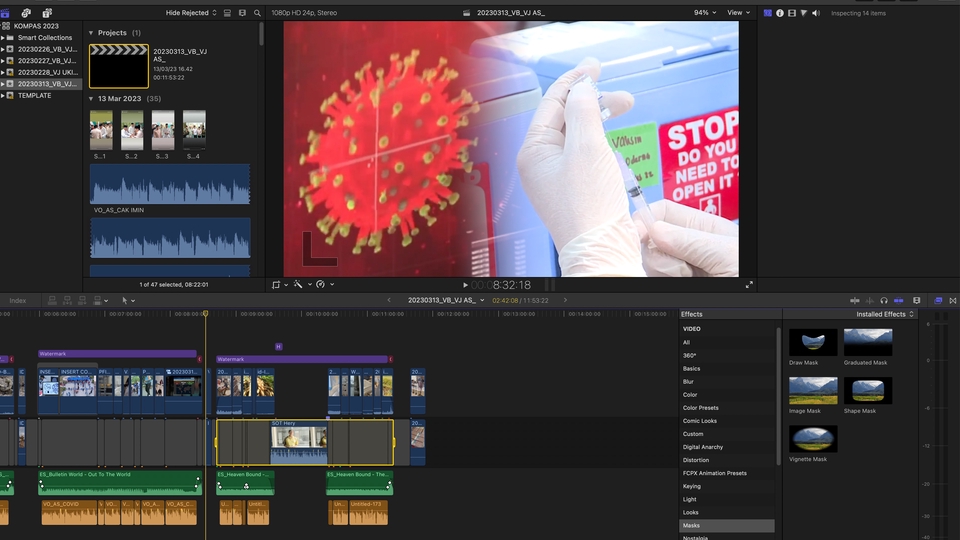Play the viewer video
The height and width of the screenshot is (540, 960).
pos(465,285)
